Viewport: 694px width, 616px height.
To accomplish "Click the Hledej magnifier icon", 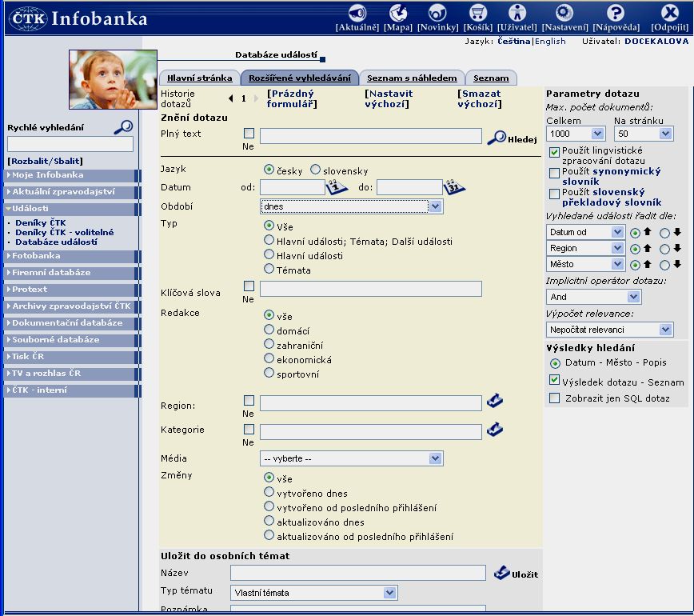I will (497, 137).
